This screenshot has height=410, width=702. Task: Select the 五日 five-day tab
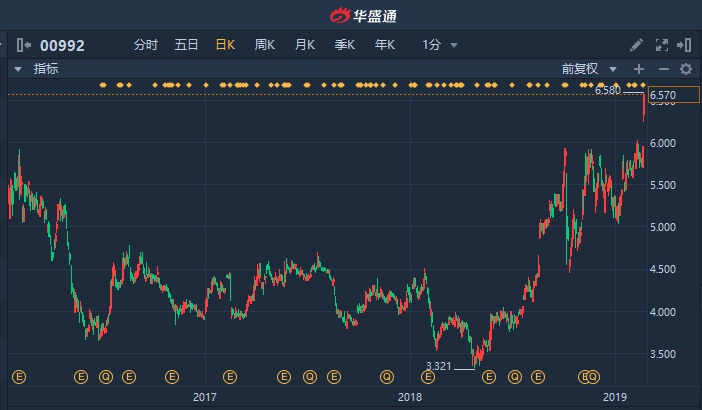click(x=186, y=45)
